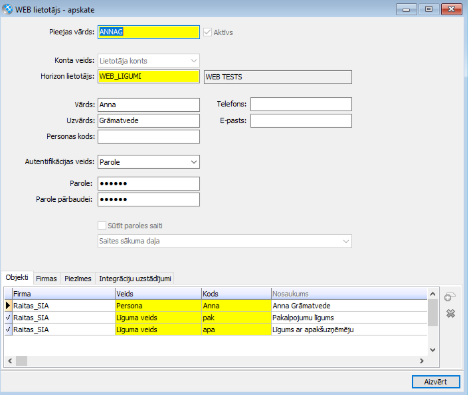Click the add object icon beside table

(450, 296)
